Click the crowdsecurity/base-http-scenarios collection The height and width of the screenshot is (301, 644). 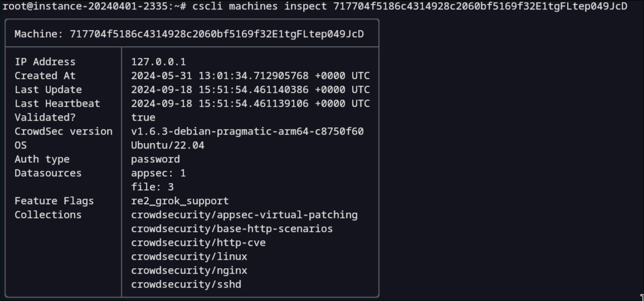232,229
